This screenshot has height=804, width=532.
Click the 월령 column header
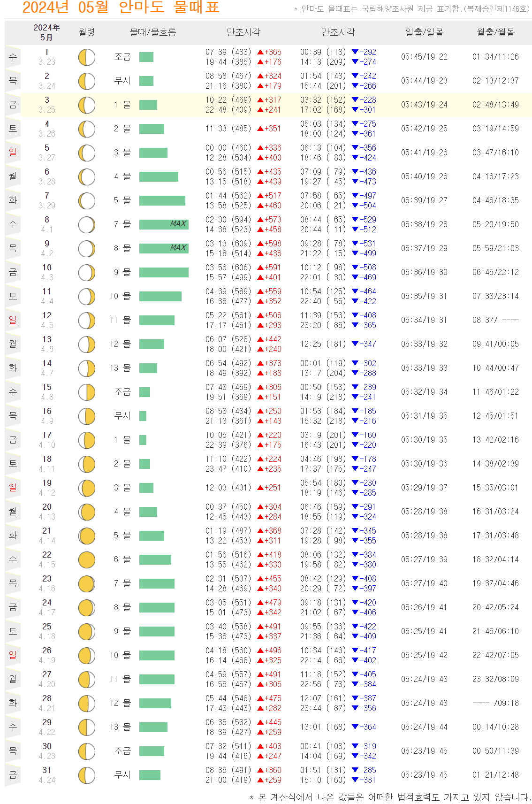coord(87,32)
